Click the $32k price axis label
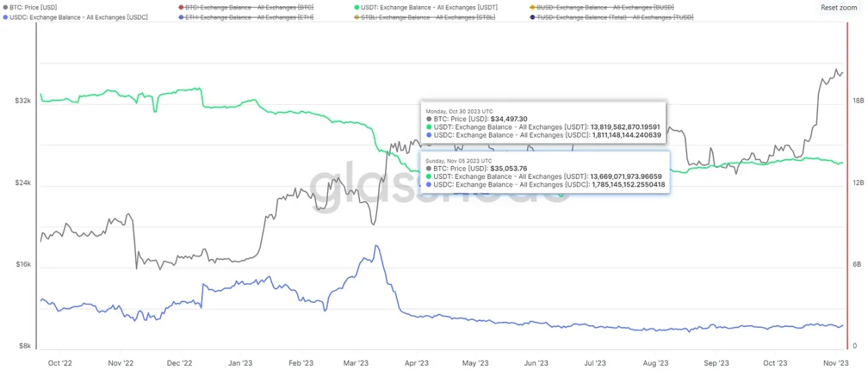This screenshot has height=376, width=868. (x=23, y=101)
